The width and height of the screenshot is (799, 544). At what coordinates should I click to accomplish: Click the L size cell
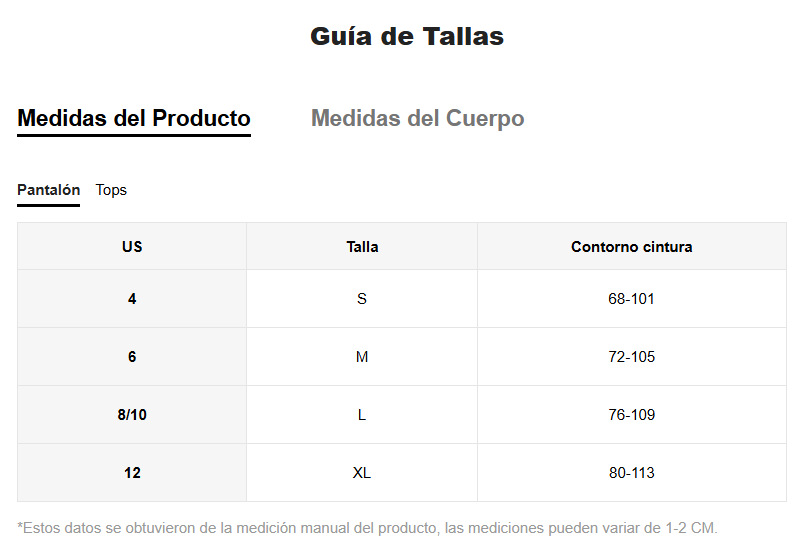pyautogui.click(x=362, y=415)
